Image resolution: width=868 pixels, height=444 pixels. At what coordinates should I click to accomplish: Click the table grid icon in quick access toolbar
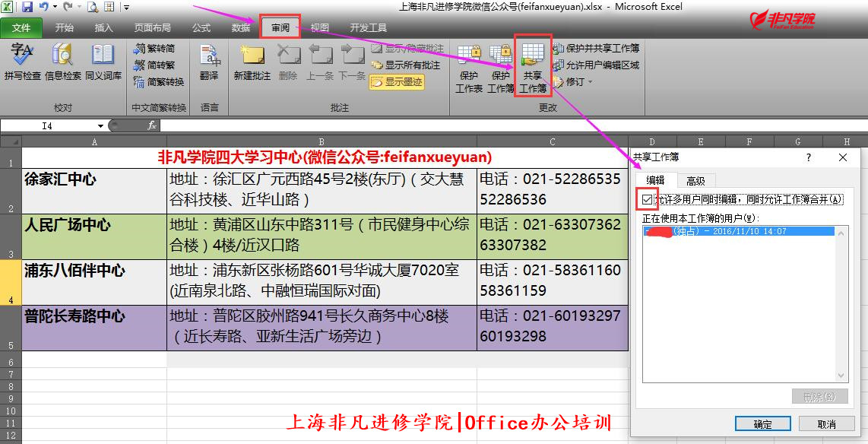tap(109, 7)
